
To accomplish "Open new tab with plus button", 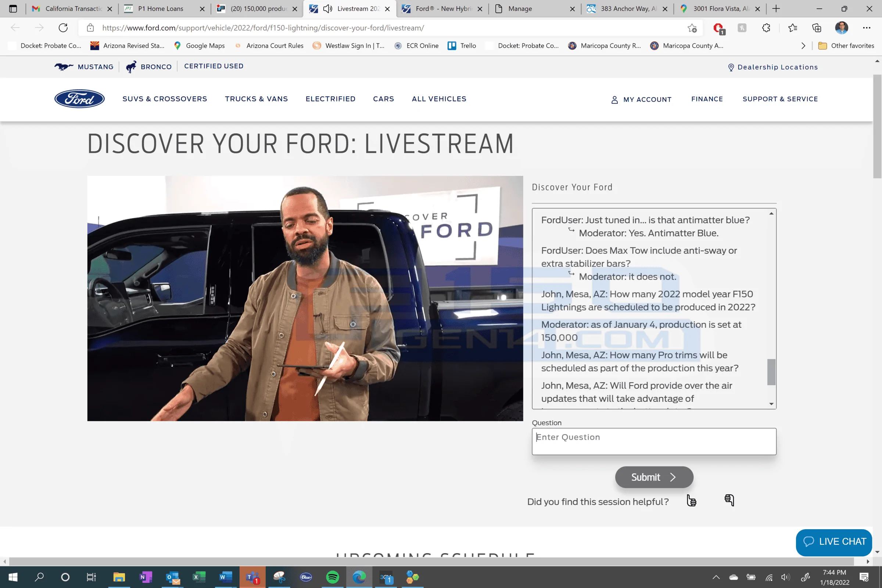I will 776,8.
